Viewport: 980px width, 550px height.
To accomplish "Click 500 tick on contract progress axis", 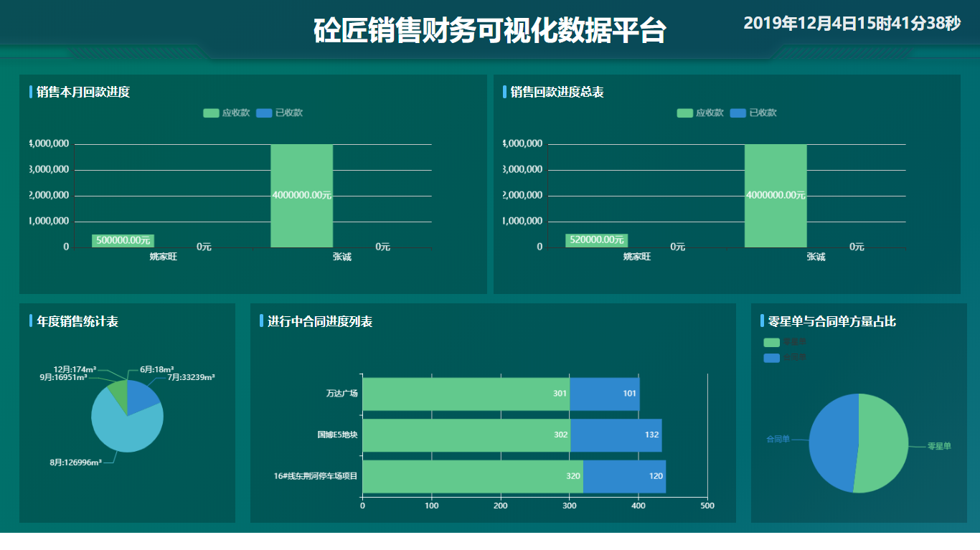I will (707, 506).
